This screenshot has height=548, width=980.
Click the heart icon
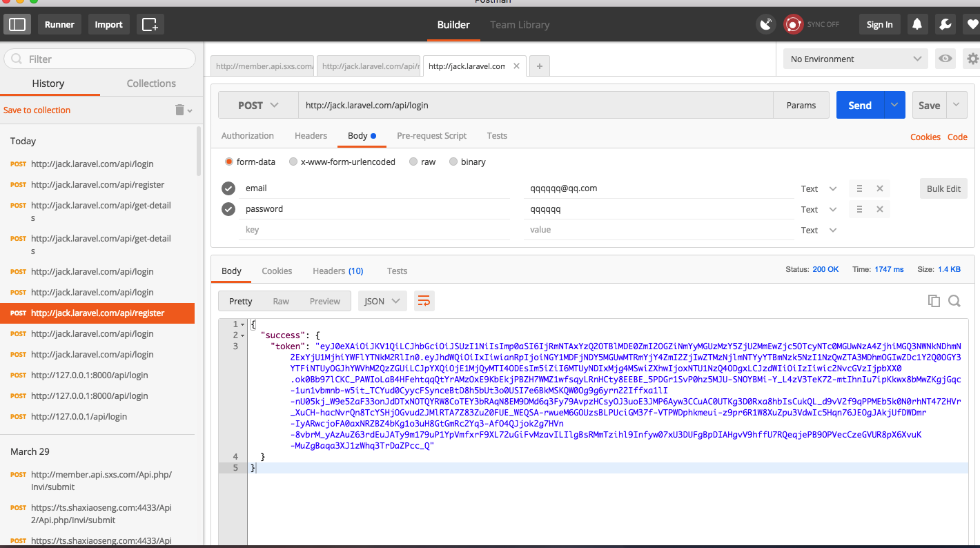click(x=972, y=24)
